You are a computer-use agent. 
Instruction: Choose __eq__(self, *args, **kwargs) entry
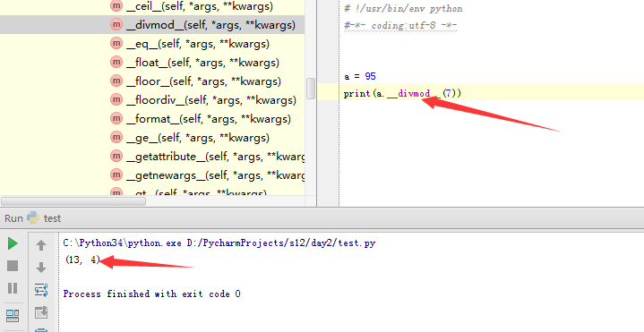coord(198,44)
